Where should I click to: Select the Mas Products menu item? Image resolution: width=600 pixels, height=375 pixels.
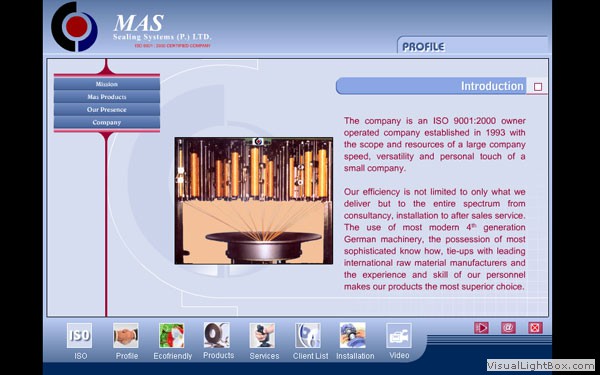[107, 97]
